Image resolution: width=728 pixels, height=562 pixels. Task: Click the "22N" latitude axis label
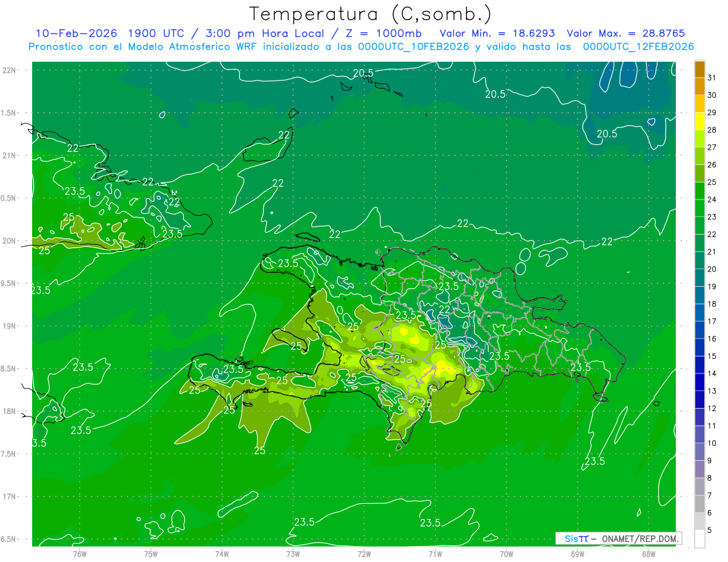pyautogui.click(x=10, y=70)
